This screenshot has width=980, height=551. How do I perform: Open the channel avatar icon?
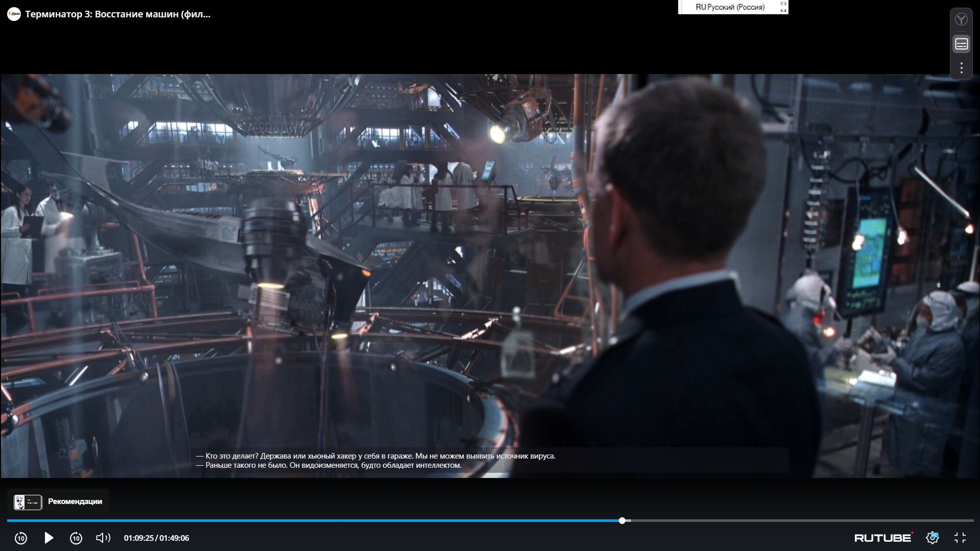point(14,14)
